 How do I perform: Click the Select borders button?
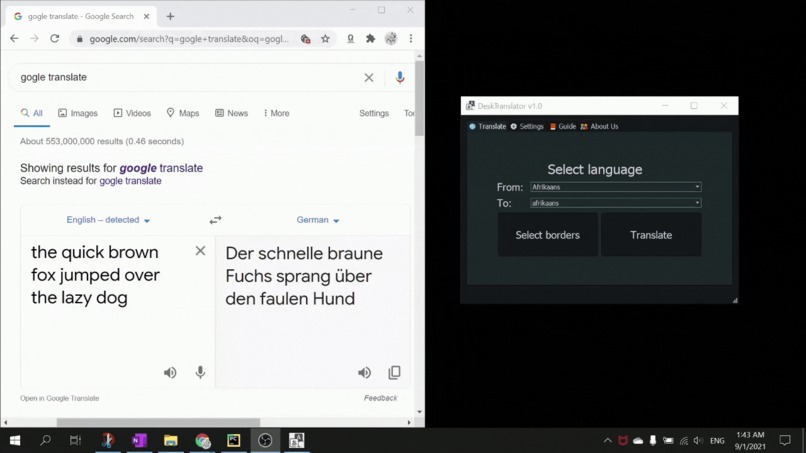pos(547,235)
